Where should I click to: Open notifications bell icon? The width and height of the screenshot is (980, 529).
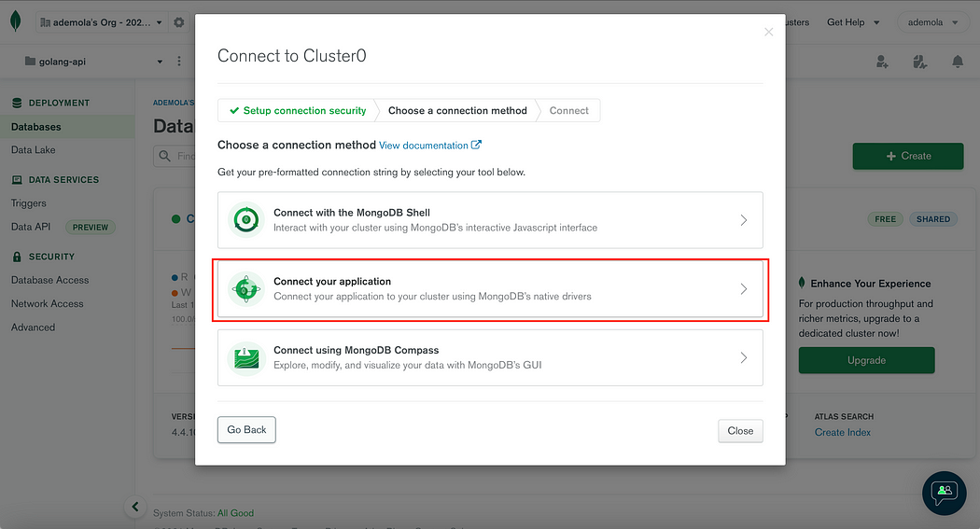(957, 62)
